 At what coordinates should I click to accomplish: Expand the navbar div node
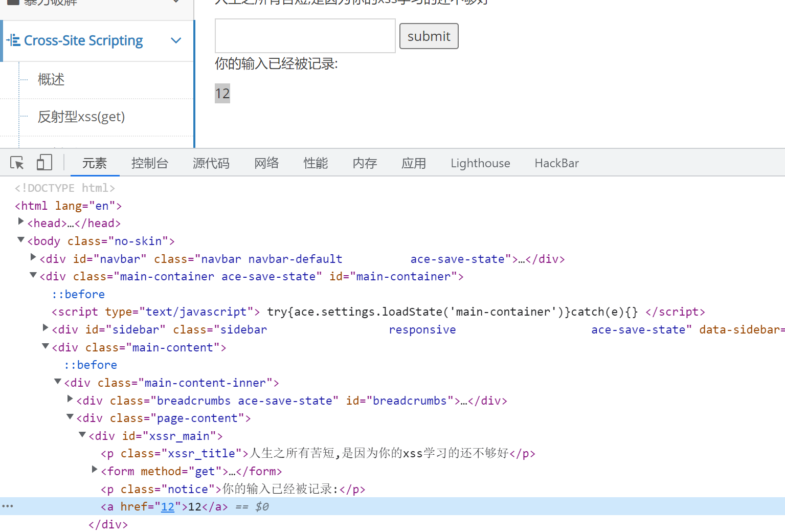pos(33,257)
